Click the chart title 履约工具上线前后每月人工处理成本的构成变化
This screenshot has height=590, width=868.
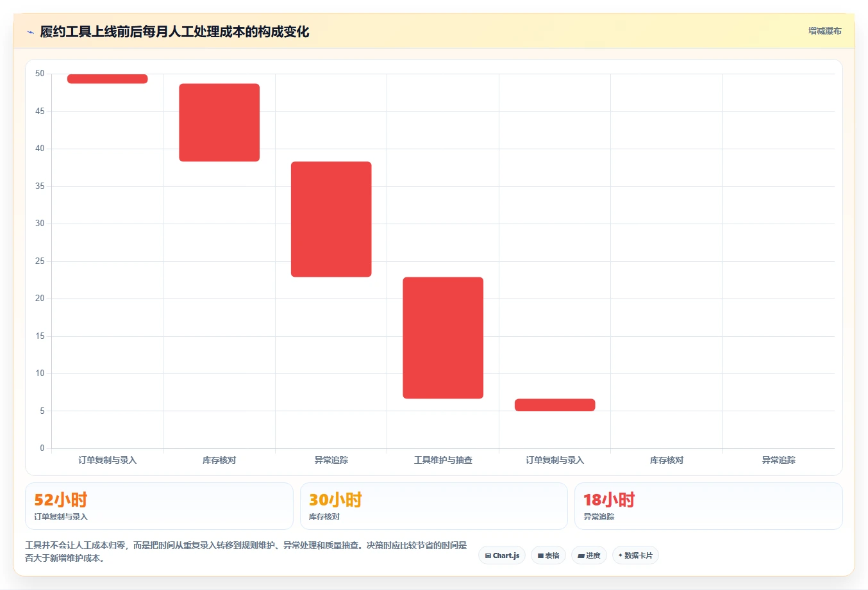pyautogui.click(x=174, y=31)
